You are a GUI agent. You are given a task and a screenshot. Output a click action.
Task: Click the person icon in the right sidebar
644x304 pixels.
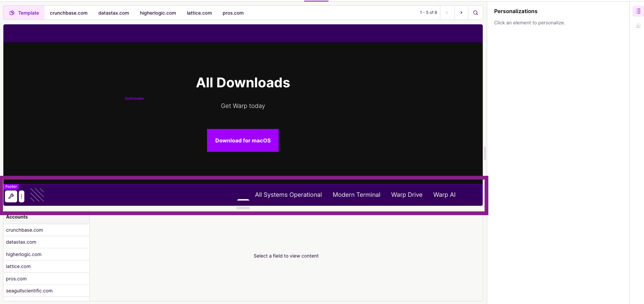tap(638, 26)
